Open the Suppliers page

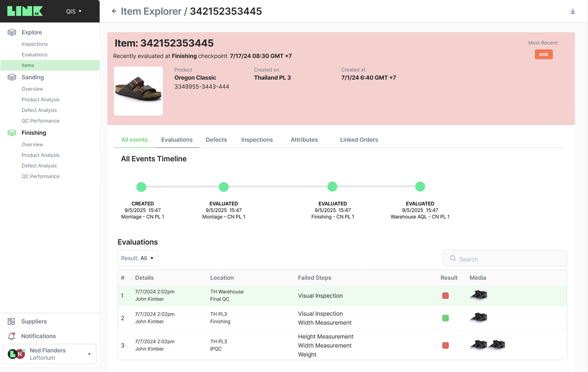click(x=34, y=321)
